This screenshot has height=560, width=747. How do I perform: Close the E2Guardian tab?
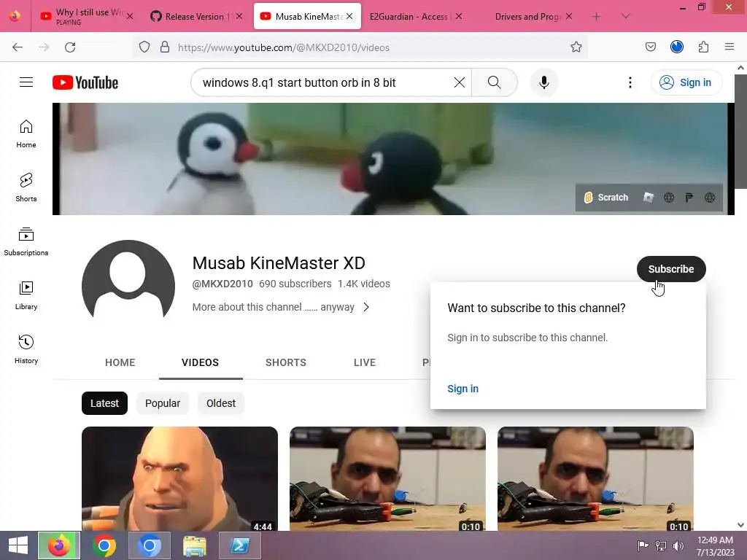pyautogui.click(x=458, y=16)
